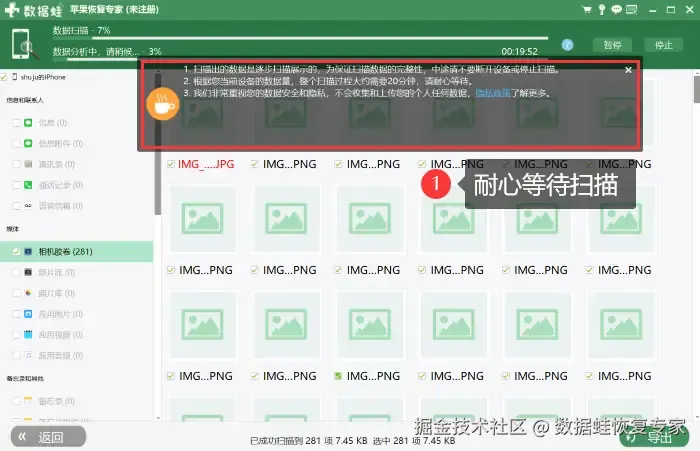Click the 应用视频 clapperboard icon
This screenshot has width=700, height=451.
point(28,334)
